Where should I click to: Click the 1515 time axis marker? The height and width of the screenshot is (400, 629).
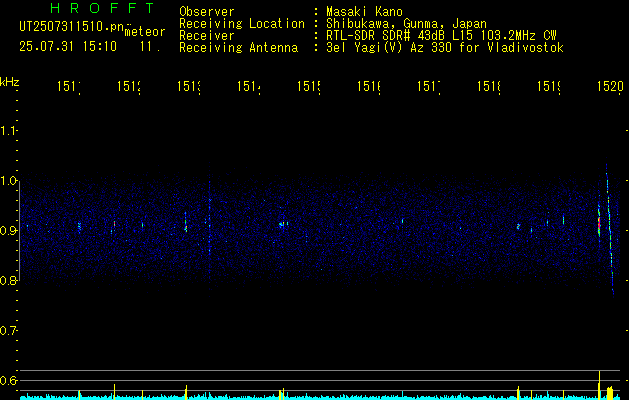coord(309,86)
